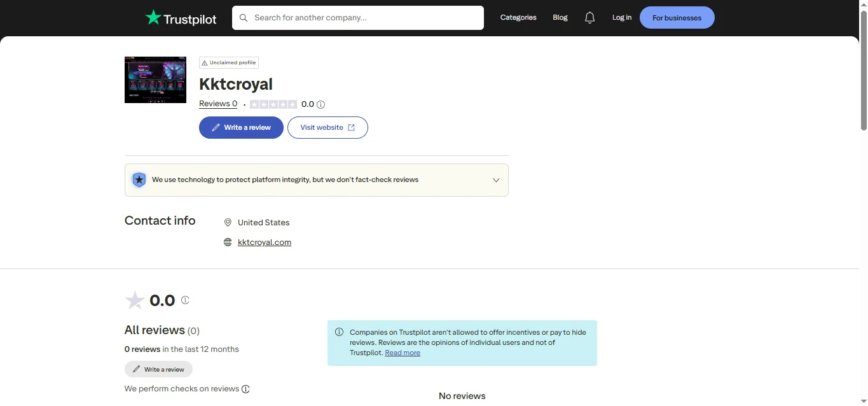Open the Reviews 0 link
The width and height of the screenshot is (868, 406).
click(x=218, y=104)
